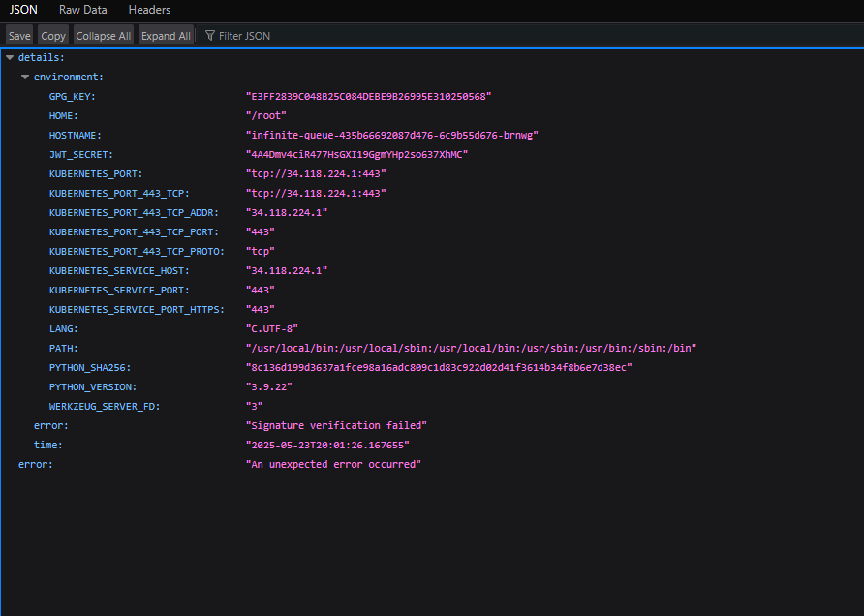This screenshot has width=864, height=616.
Task: Select the KUBERNETES_PORT tcp value
Action: click(316, 174)
